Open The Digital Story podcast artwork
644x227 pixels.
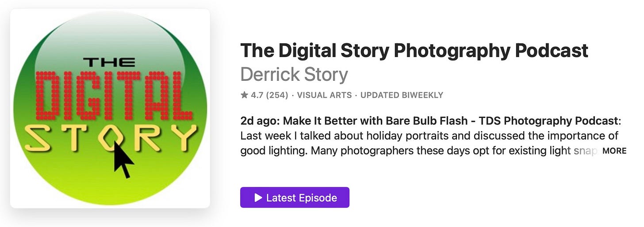[x=110, y=108]
